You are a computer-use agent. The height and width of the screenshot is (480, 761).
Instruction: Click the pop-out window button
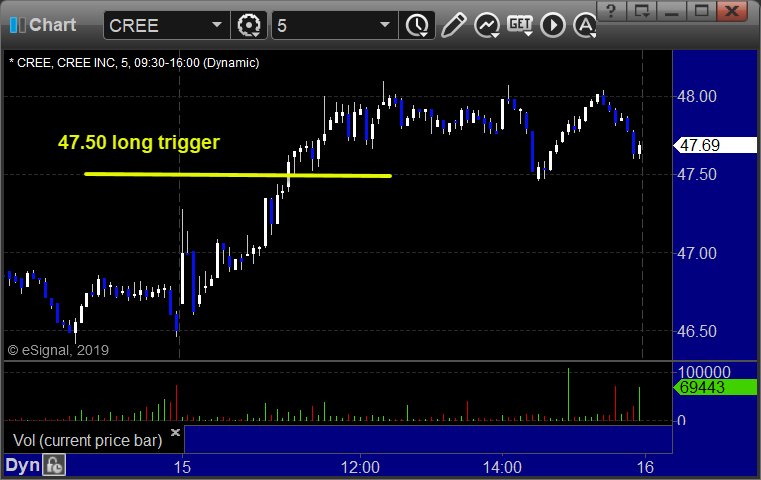[x=641, y=11]
